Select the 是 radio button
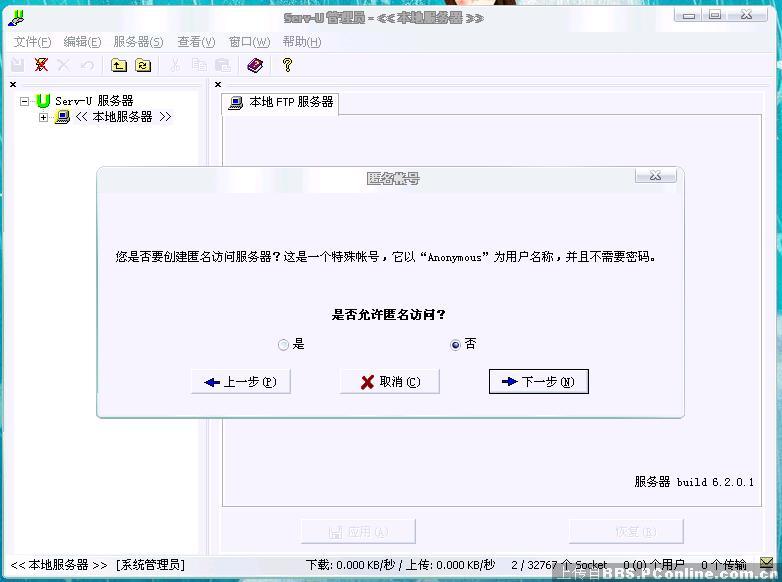Image resolution: width=782 pixels, height=582 pixels. tap(284, 345)
